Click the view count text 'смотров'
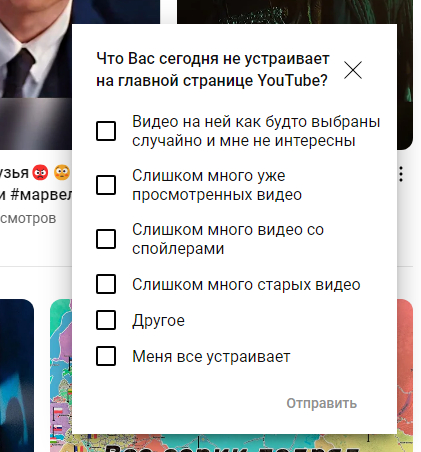Screen dimensions: 421x452 coord(28,219)
